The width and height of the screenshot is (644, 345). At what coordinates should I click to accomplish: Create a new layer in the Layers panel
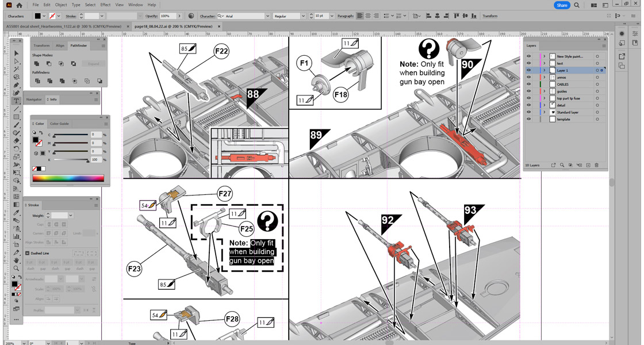point(589,165)
